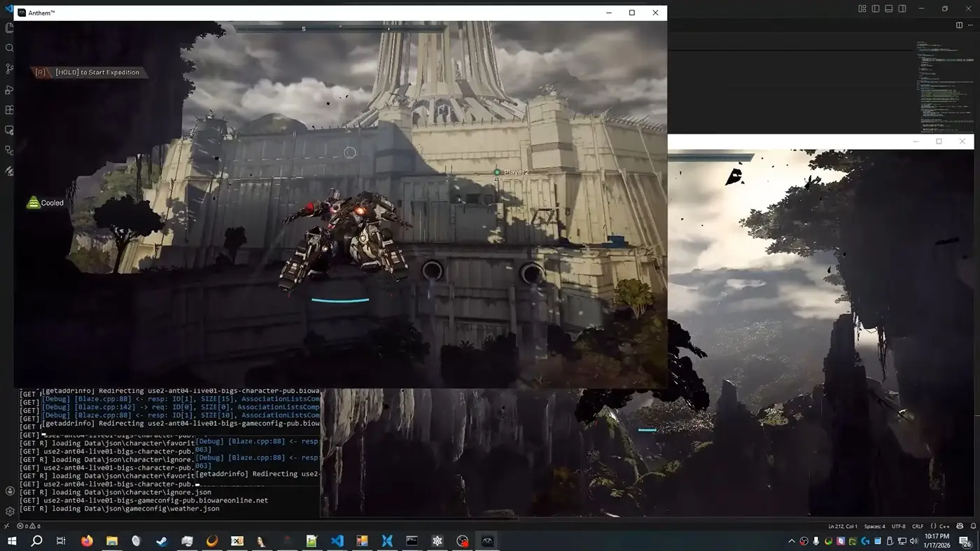The width and height of the screenshot is (980, 551).
Task: Open Run and Debug view
Action: pos(10,90)
